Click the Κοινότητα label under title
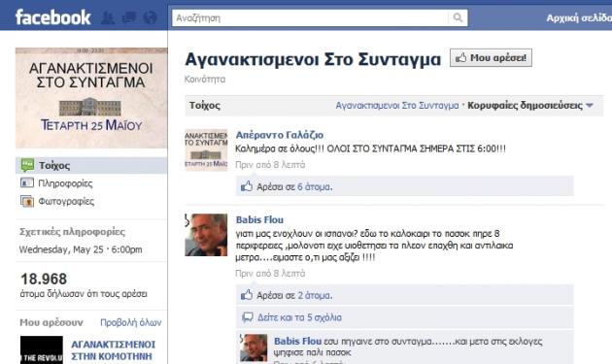Image resolution: width=612 pixels, height=364 pixels. pos(205,80)
